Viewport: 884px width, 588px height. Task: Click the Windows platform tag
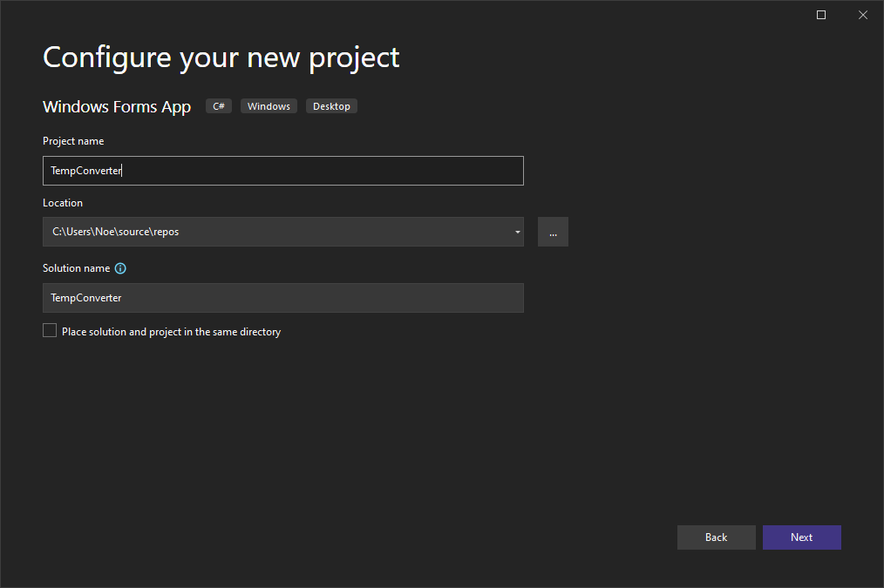pyautogui.click(x=269, y=106)
